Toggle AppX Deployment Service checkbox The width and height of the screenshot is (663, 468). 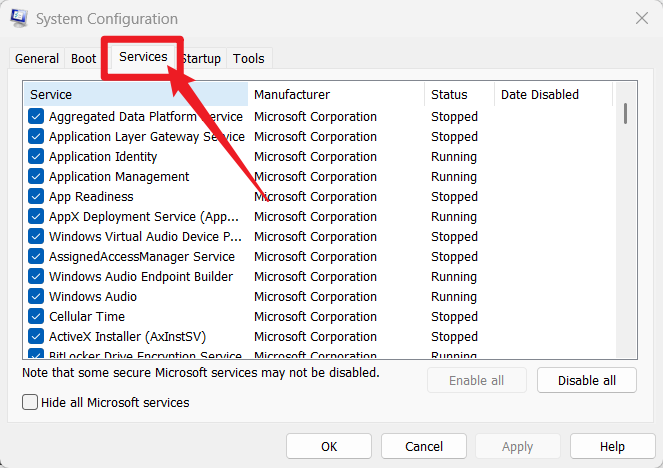pyautogui.click(x=36, y=216)
